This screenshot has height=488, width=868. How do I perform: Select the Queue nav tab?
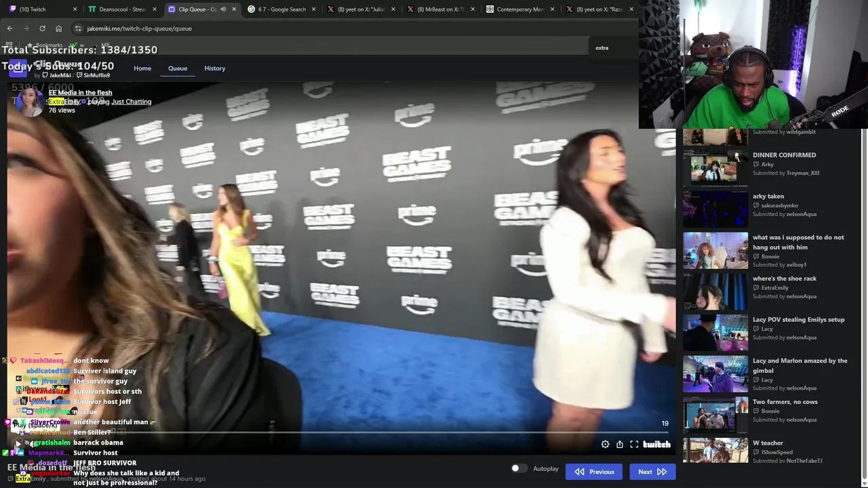(178, 68)
